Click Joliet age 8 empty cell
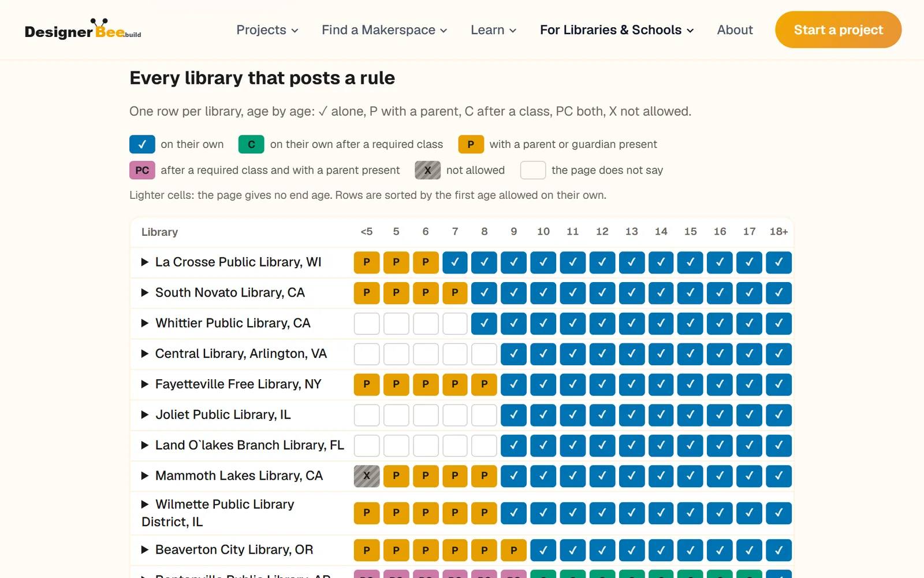Viewport: 924px width, 578px height. (x=485, y=415)
